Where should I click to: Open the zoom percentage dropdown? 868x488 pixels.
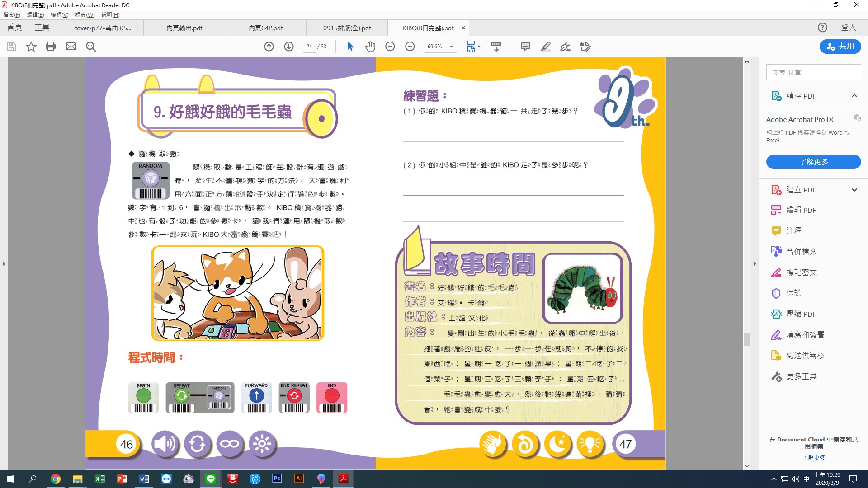tap(451, 47)
